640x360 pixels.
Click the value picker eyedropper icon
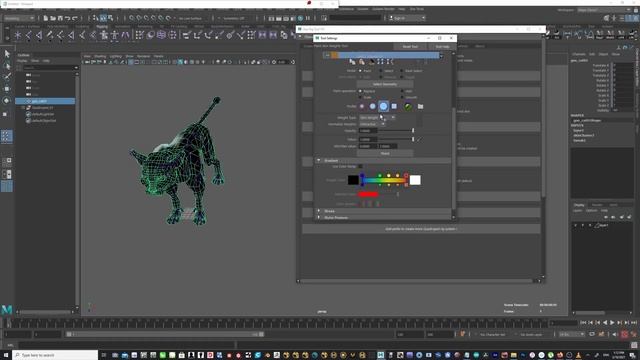point(419,139)
